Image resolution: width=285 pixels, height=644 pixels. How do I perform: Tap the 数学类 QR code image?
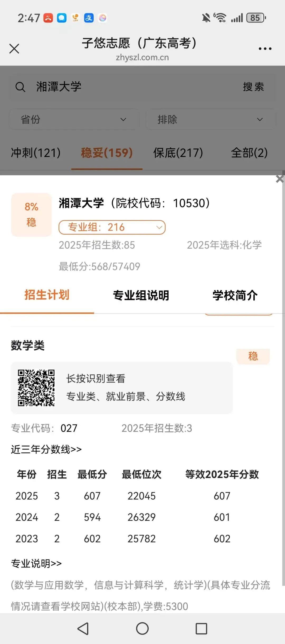[36, 388]
